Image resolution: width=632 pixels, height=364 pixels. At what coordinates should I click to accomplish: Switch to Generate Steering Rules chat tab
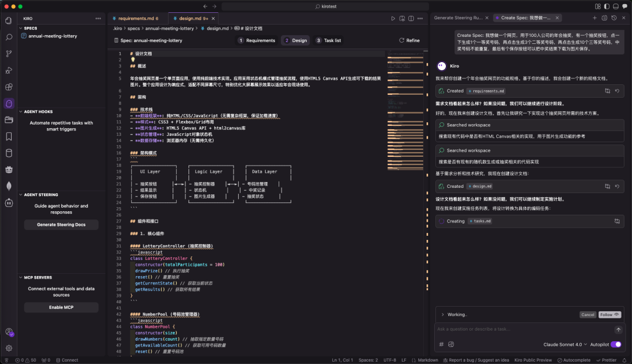(x=458, y=18)
